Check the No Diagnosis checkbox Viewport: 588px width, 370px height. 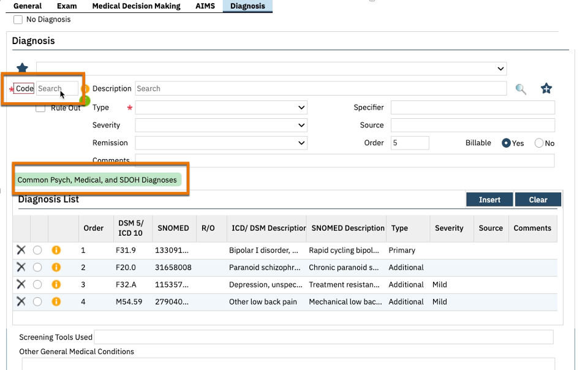pyautogui.click(x=18, y=20)
